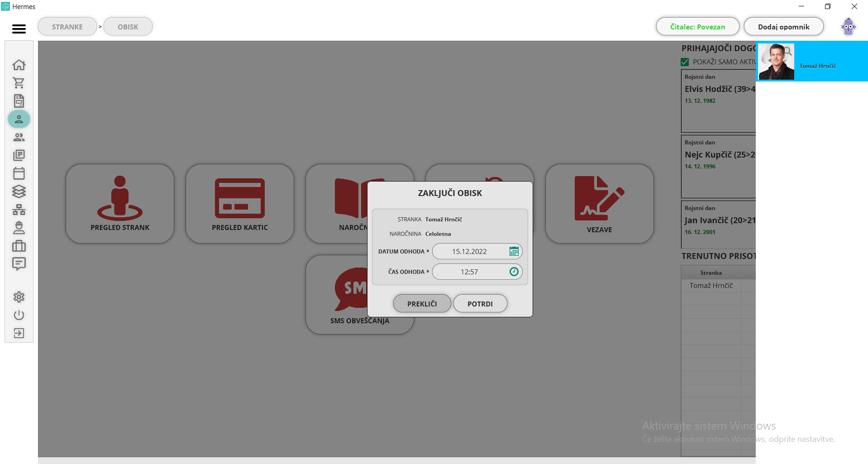Open the network hierarchy sidebar icon
Image resolution: width=868 pixels, height=464 pixels.
point(19,210)
